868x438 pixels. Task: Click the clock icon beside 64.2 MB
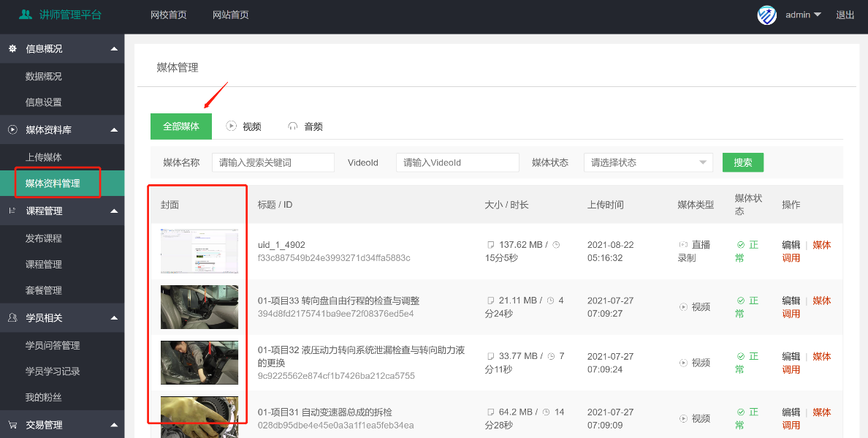546,412
